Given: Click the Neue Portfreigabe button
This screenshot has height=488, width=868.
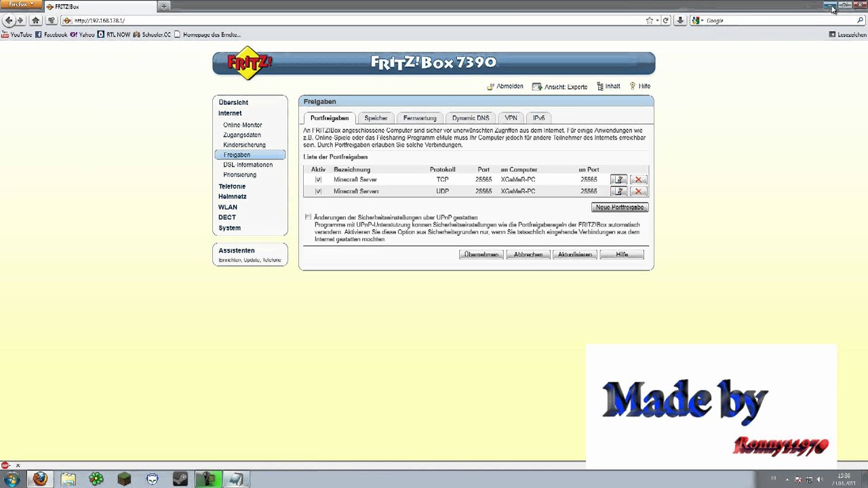Looking at the screenshot, I should pos(620,207).
